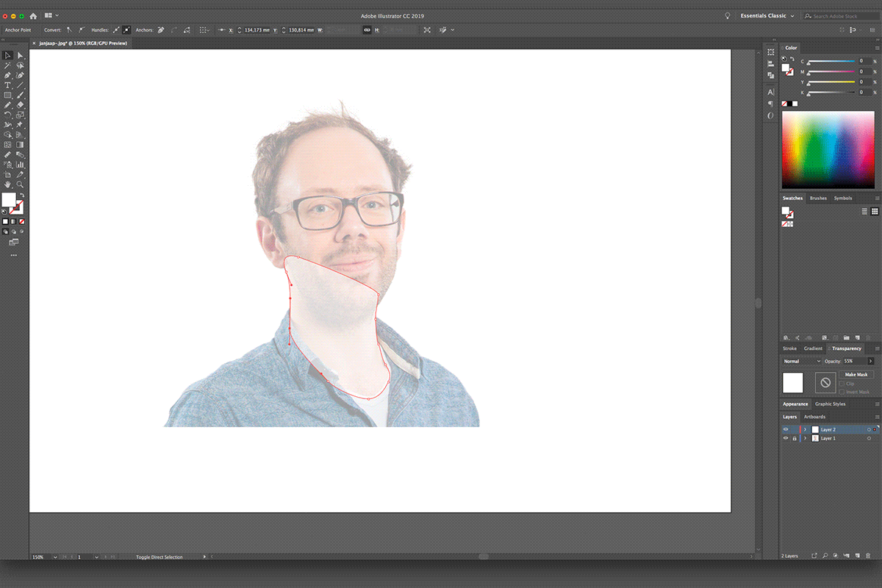The width and height of the screenshot is (882, 588).
Task: Open Edit Toolbar three-dots button
Action: (13, 255)
